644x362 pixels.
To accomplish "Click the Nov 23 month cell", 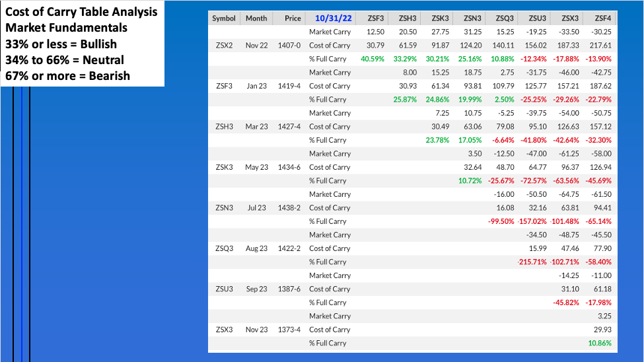I will click(x=257, y=330).
